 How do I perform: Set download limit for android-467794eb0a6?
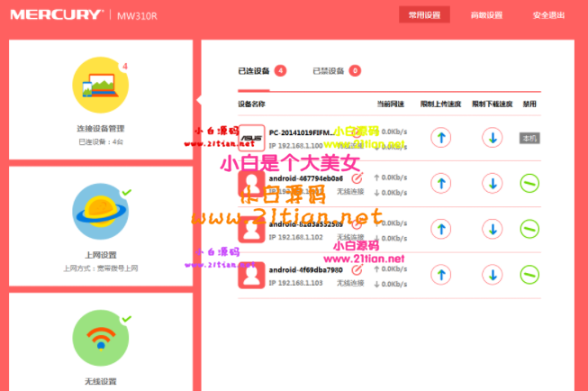(492, 184)
